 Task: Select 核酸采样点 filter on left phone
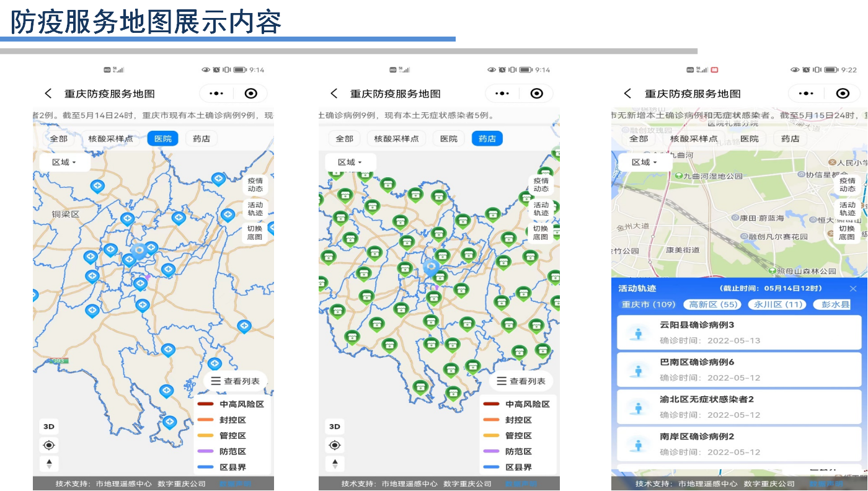(x=111, y=139)
